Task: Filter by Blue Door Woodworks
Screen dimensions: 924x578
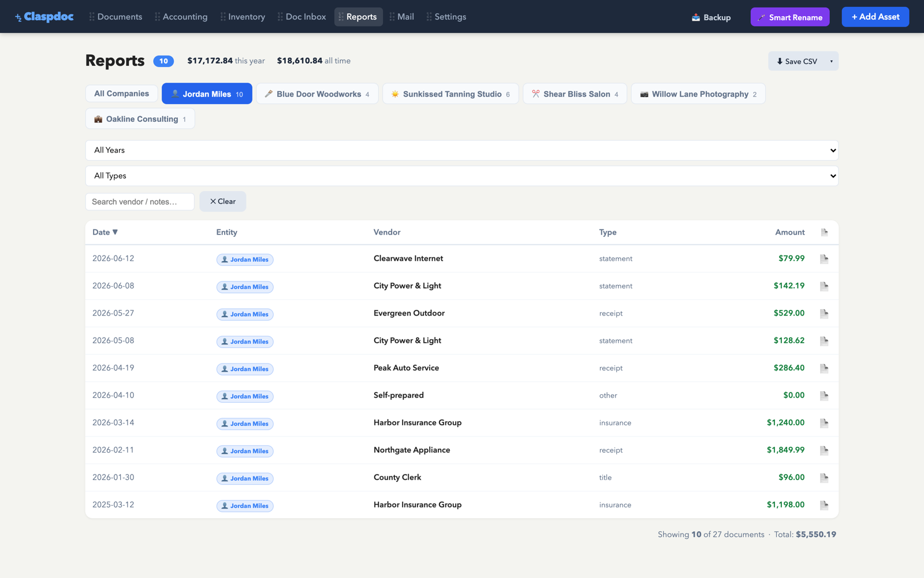Action: coord(317,94)
